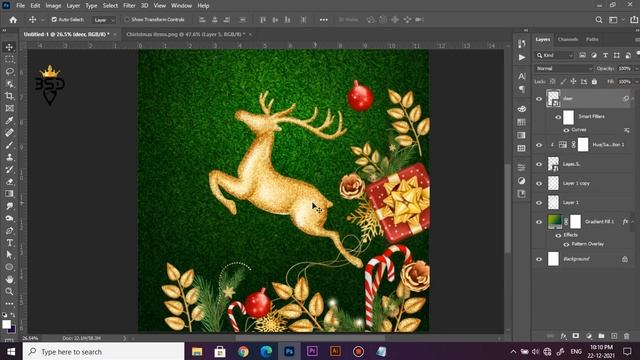
Task: Hide Layer 1 copy
Action: pyautogui.click(x=539, y=183)
